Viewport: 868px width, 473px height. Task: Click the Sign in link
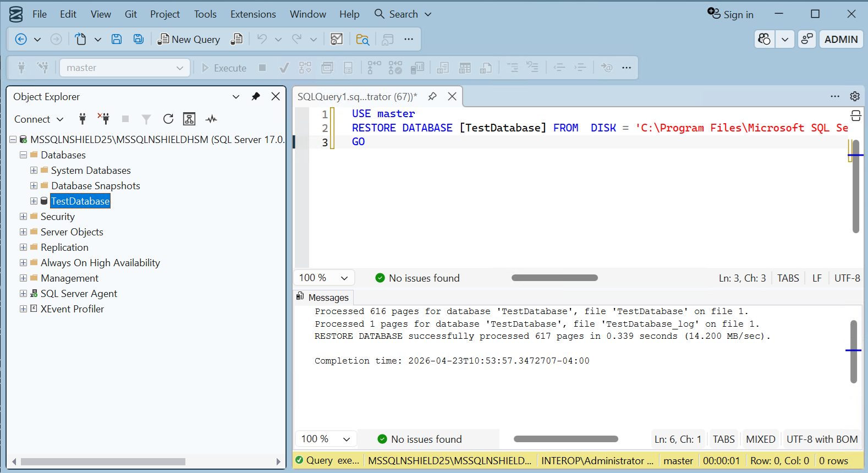click(x=730, y=14)
